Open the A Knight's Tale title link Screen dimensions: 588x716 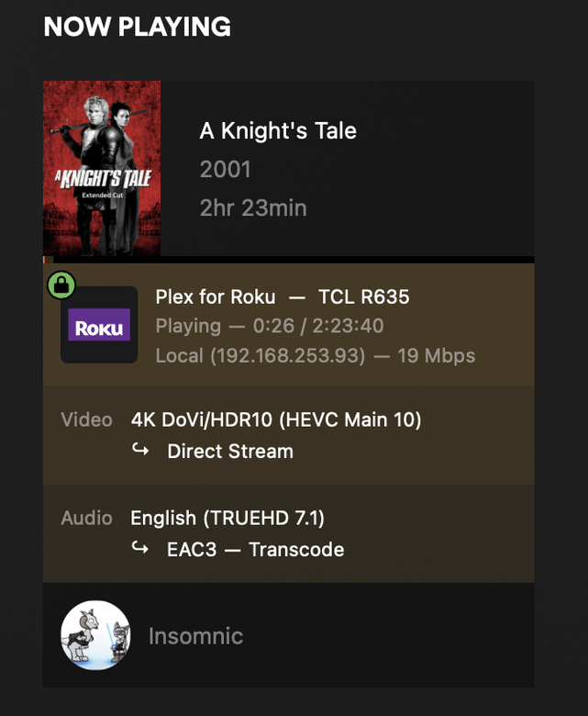coord(278,131)
